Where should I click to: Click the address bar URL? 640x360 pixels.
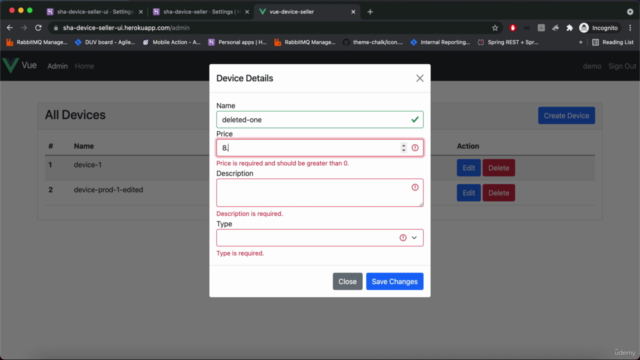point(126,28)
